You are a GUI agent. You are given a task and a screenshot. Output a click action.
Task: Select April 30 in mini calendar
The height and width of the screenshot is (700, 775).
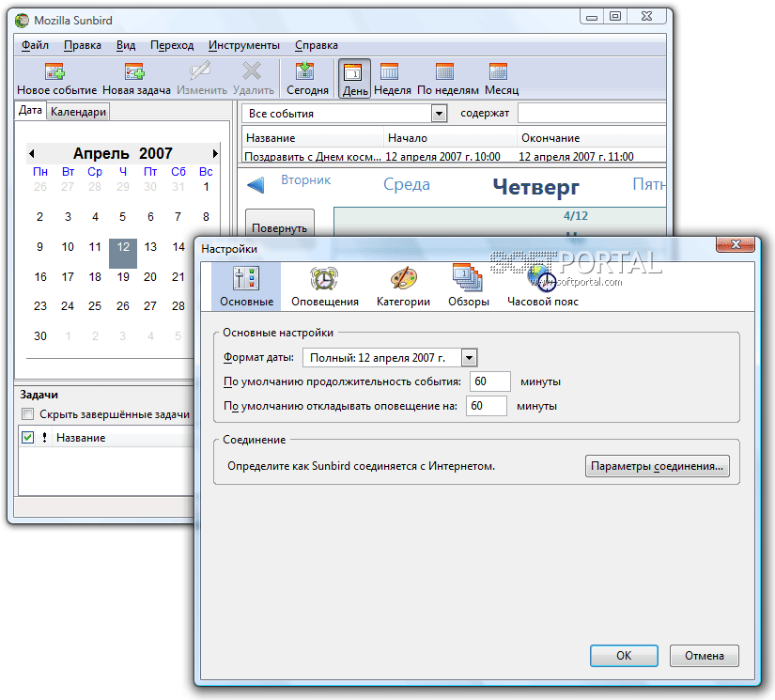coord(40,336)
